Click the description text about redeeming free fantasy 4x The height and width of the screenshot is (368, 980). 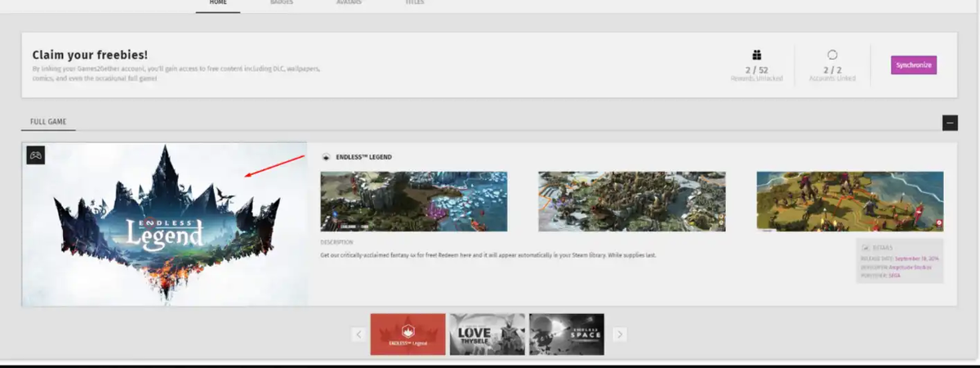tap(488, 255)
